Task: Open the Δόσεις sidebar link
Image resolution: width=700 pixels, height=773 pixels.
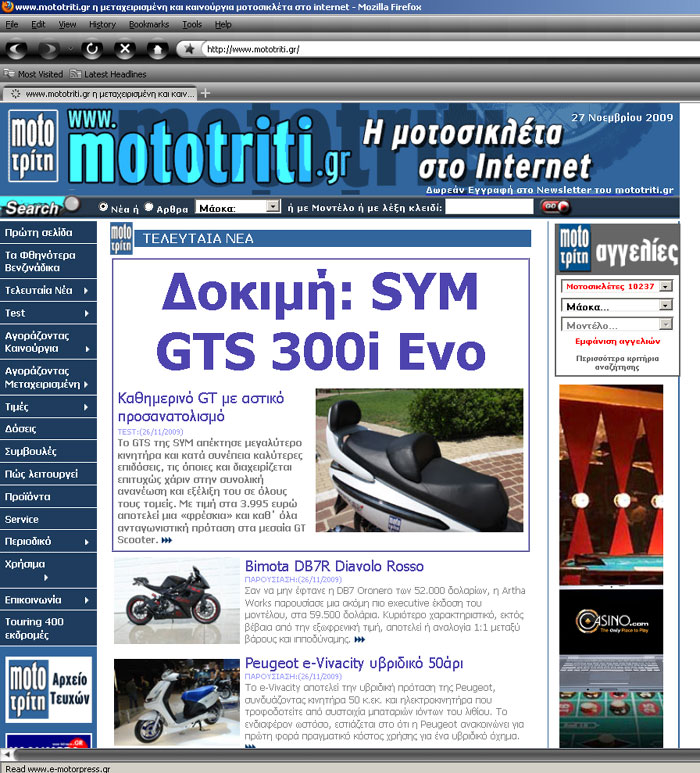Action: [x=48, y=429]
